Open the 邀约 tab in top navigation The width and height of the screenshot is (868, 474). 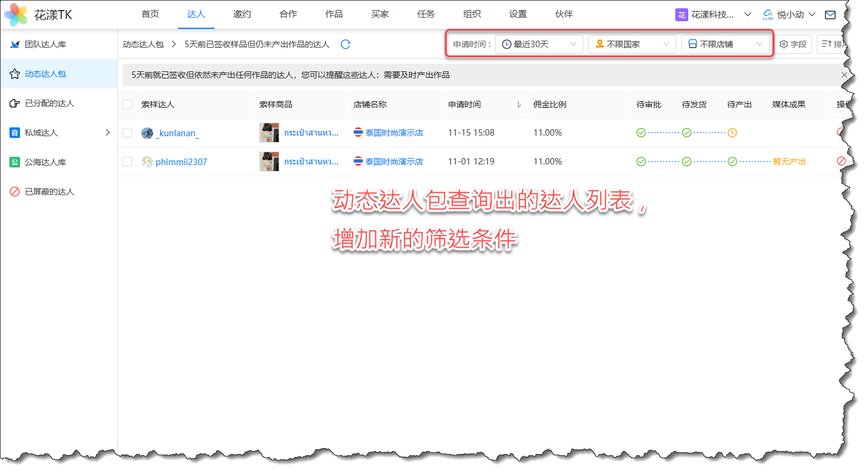[x=242, y=14]
